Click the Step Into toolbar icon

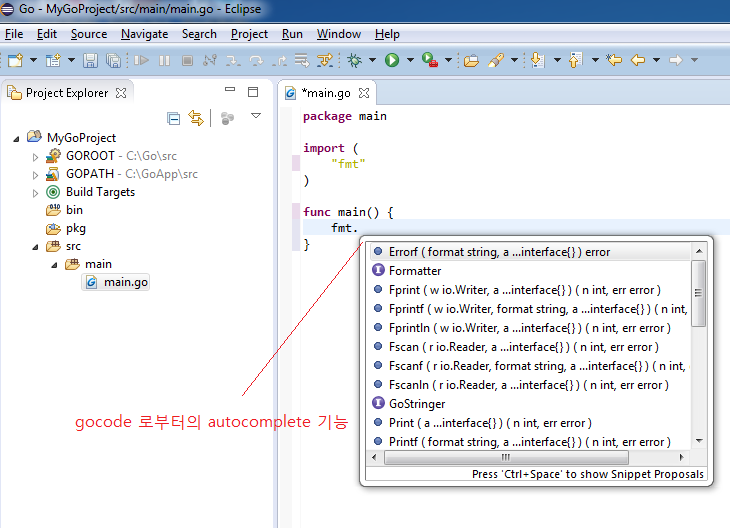click(x=233, y=60)
